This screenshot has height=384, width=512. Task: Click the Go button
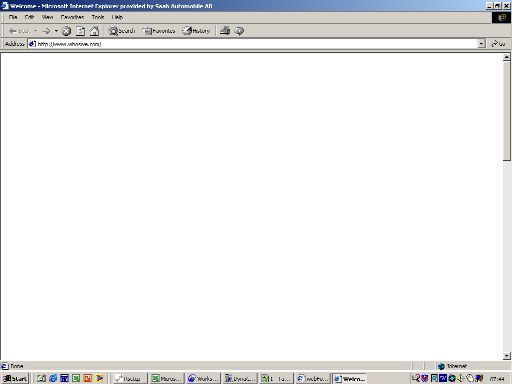(x=499, y=44)
